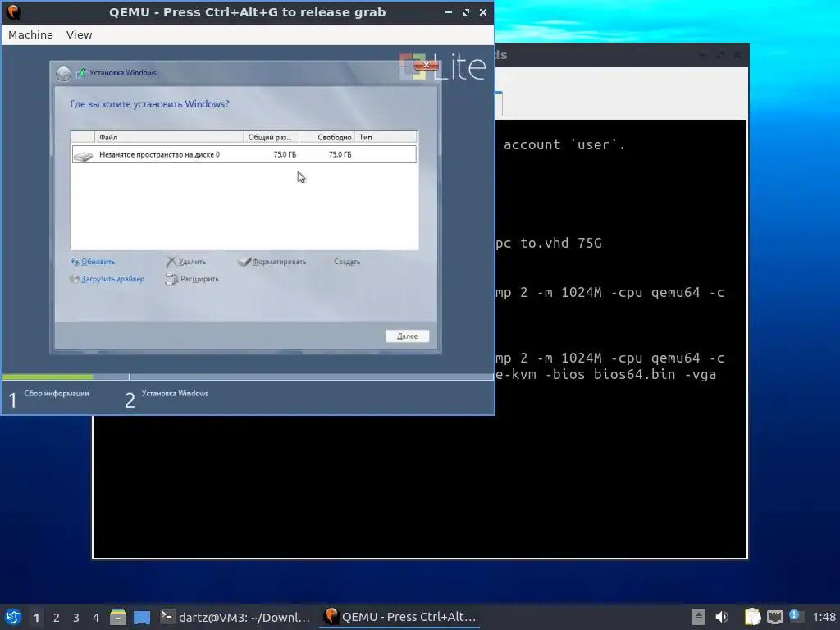Click the network connection tray icon
This screenshot has height=630, width=840.
pyautogui.click(x=774, y=617)
